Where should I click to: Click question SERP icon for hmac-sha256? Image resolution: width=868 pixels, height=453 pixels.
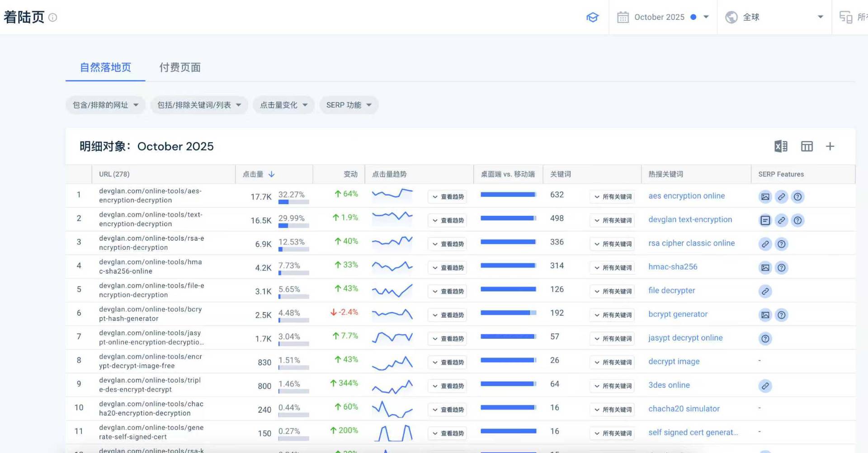pos(782,268)
